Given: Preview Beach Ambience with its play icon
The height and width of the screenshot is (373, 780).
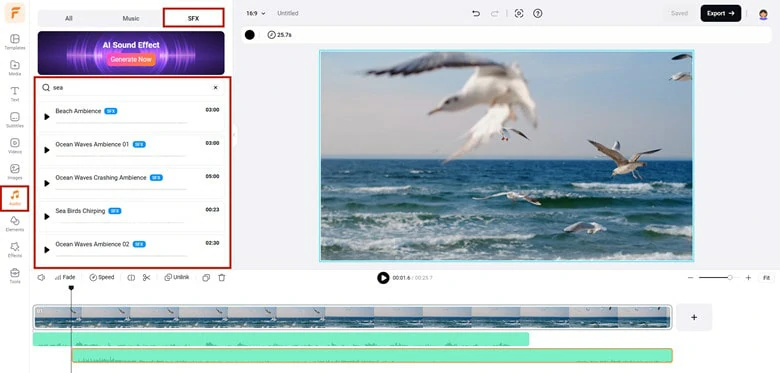Looking at the screenshot, I should tap(47, 117).
